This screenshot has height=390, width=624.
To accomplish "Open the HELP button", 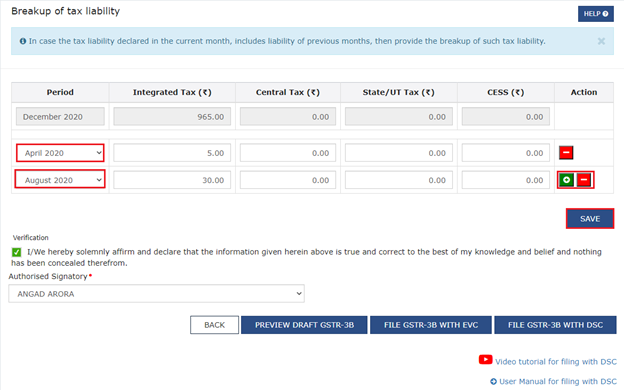I will click(595, 14).
